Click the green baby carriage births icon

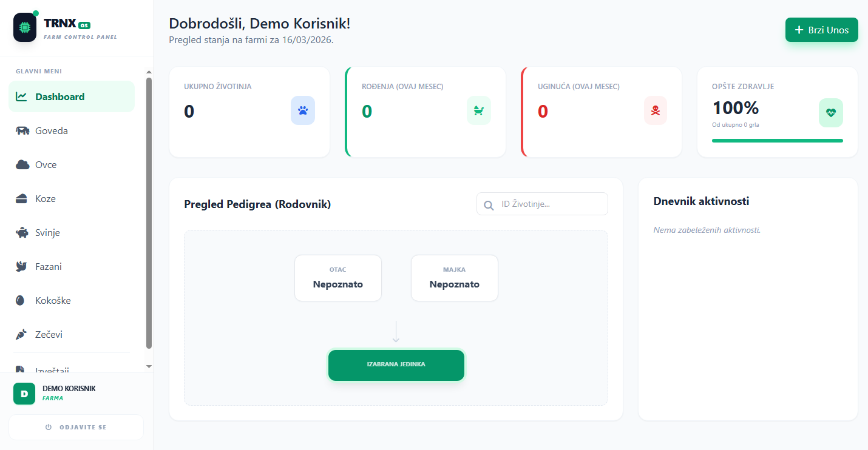479,110
